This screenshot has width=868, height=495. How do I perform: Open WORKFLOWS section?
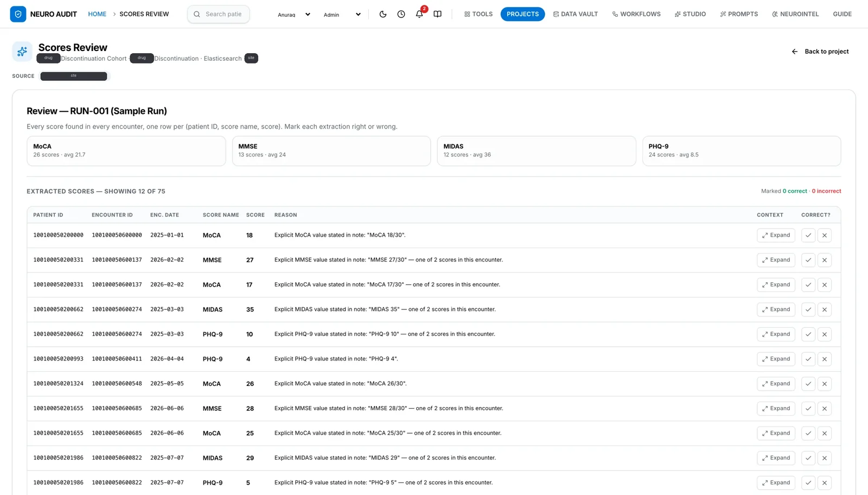pos(636,14)
